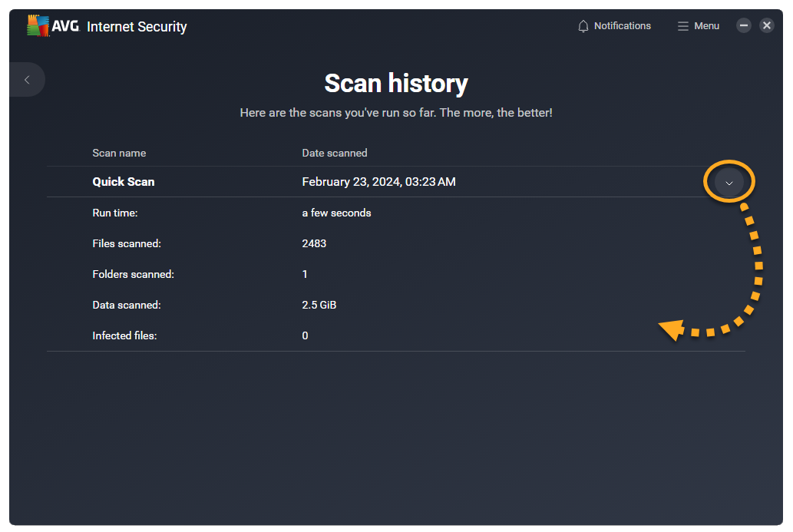The height and width of the screenshot is (532, 793).
Task: Go back using the left arrow
Action: pyautogui.click(x=27, y=80)
